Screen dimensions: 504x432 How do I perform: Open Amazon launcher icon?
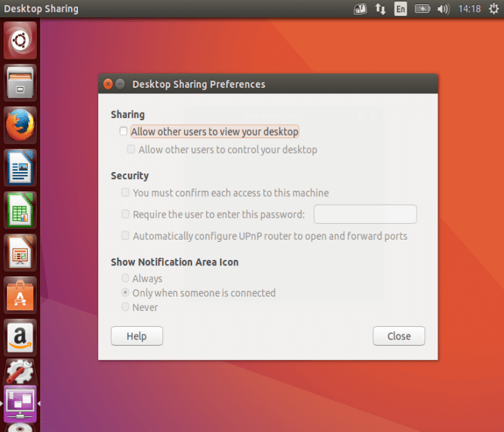pyautogui.click(x=20, y=337)
